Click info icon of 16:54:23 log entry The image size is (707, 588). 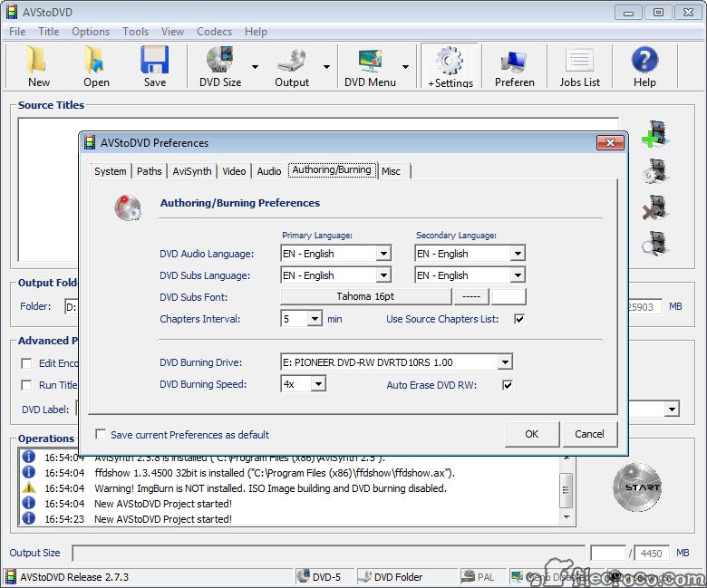(29, 518)
